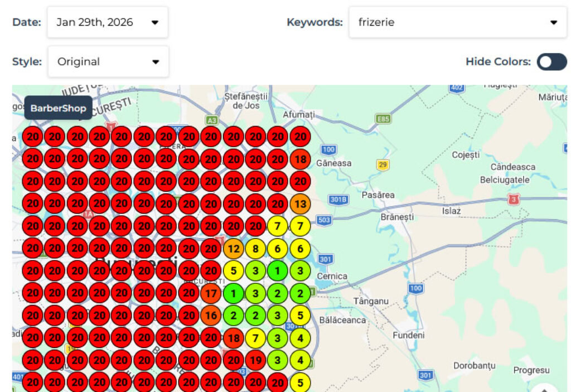Open the Date dropdown showing Jan 29th, 2026
The height and width of the screenshot is (392, 571).
[x=108, y=22]
